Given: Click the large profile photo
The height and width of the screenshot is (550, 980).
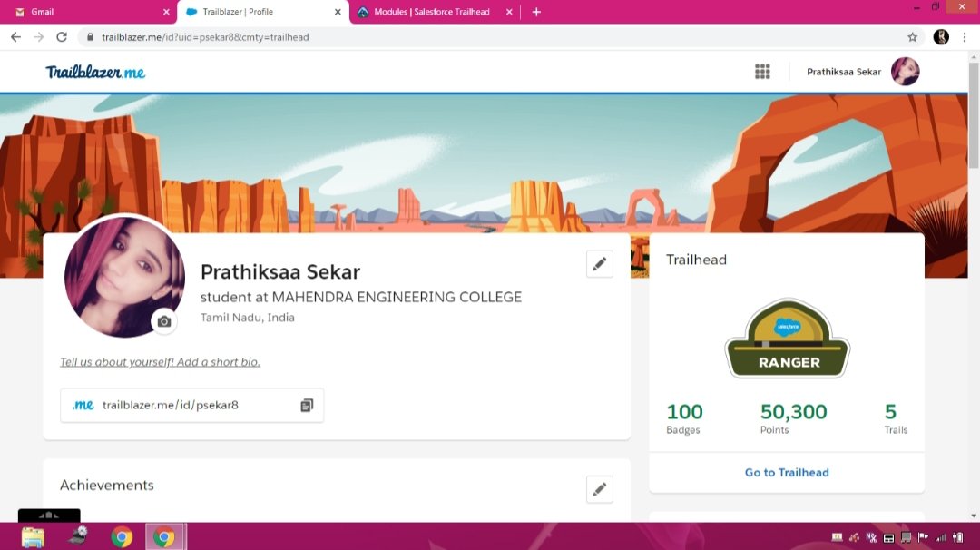Looking at the screenshot, I should [124, 277].
